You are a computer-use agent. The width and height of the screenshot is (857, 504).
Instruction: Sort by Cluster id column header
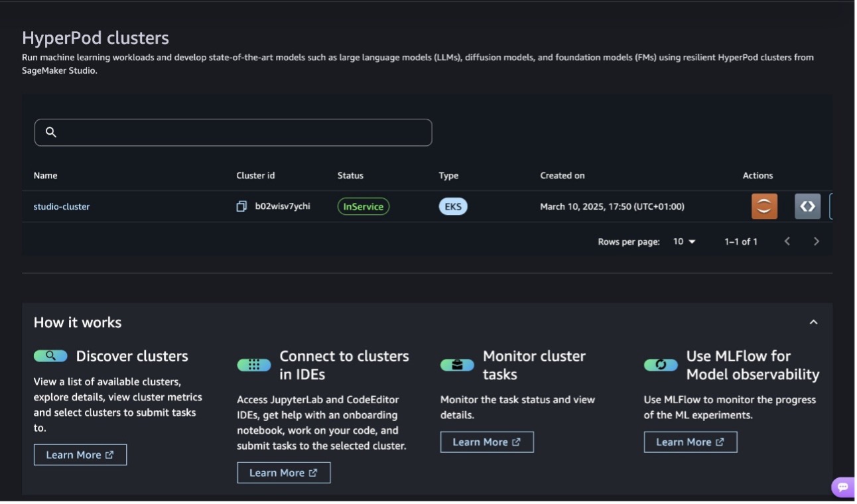click(255, 176)
